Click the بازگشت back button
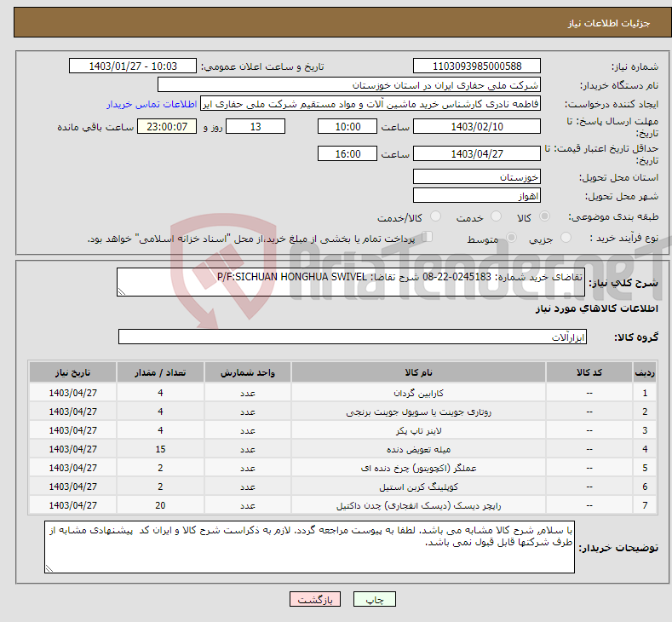This screenshot has width=672, height=622. (315, 599)
